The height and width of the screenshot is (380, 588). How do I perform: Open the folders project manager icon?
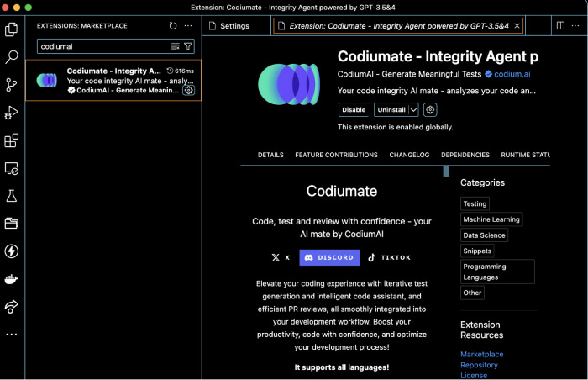(x=12, y=224)
